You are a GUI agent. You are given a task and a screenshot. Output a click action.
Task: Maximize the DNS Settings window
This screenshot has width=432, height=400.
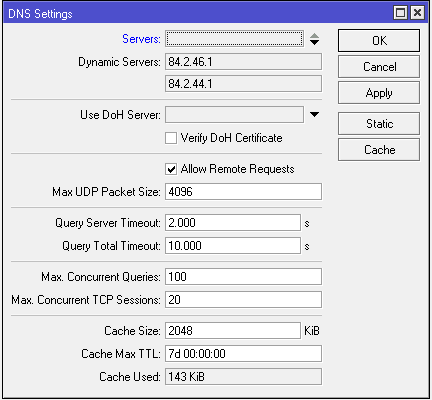pyautogui.click(x=400, y=13)
